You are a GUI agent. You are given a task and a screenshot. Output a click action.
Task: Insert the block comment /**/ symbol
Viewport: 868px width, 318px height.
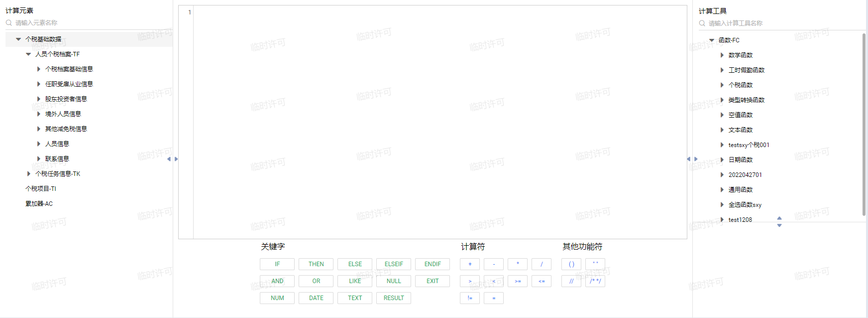point(595,281)
